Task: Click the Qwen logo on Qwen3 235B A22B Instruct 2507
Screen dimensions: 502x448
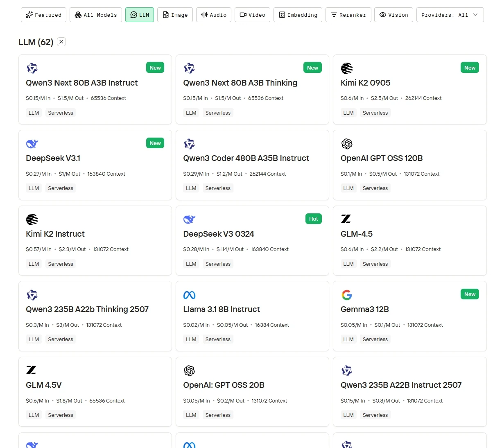Action: (x=347, y=371)
